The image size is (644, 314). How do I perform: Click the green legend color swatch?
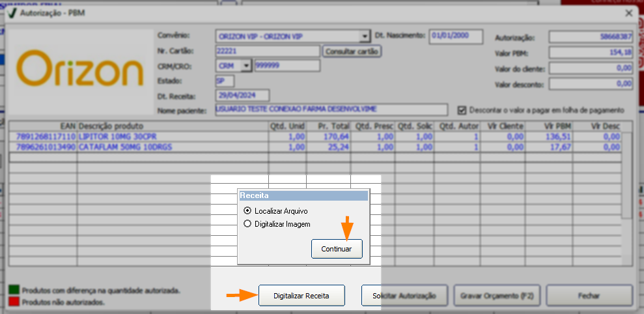pyautogui.click(x=14, y=290)
